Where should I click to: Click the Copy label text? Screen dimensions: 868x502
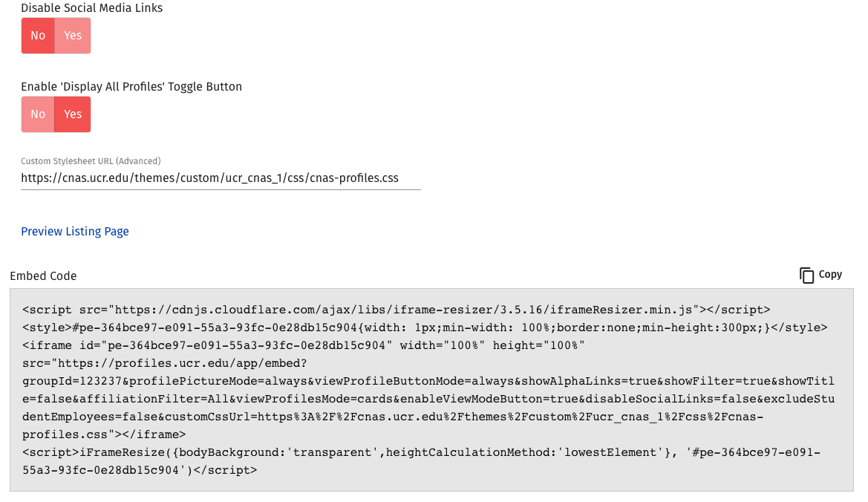pyautogui.click(x=831, y=275)
